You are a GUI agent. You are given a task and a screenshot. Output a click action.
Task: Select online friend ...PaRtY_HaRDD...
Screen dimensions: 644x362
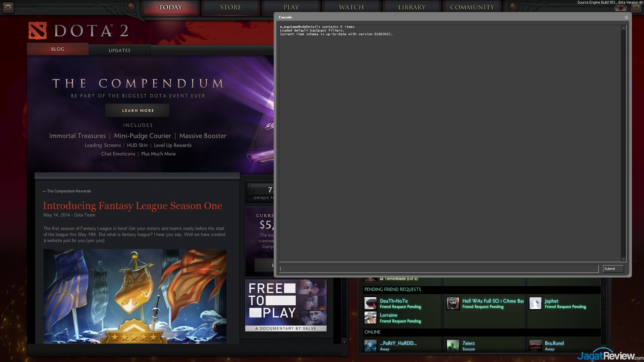[x=398, y=343]
